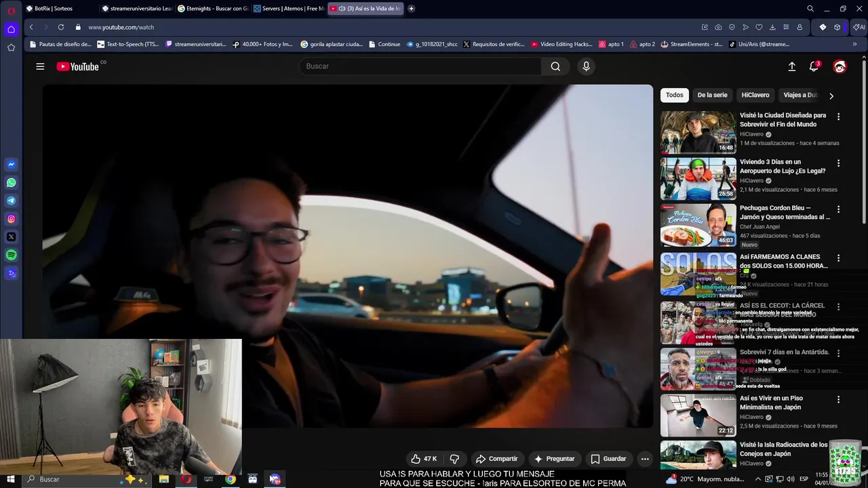Image resolution: width=868 pixels, height=488 pixels.
Task: Save the video with Guardar button
Action: click(x=608, y=459)
